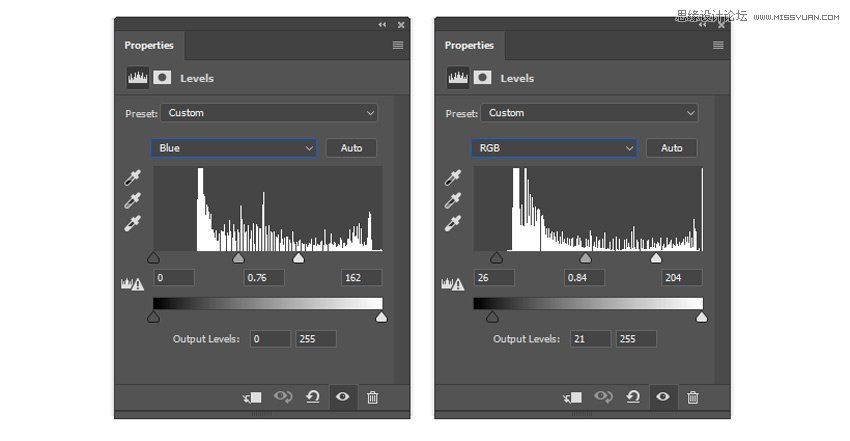Click the clip to layer icon in the RGB panel

coord(572,398)
